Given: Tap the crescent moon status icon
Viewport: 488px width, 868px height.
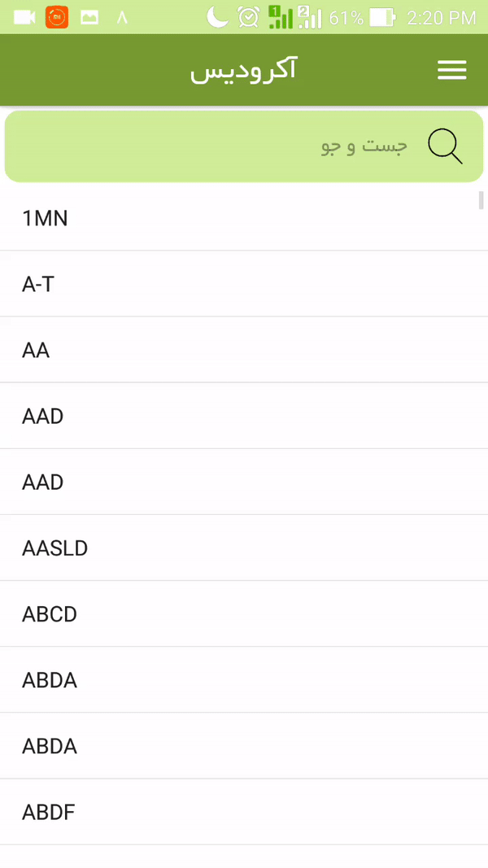Looking at the screenshot, I should tap(217, 17).
